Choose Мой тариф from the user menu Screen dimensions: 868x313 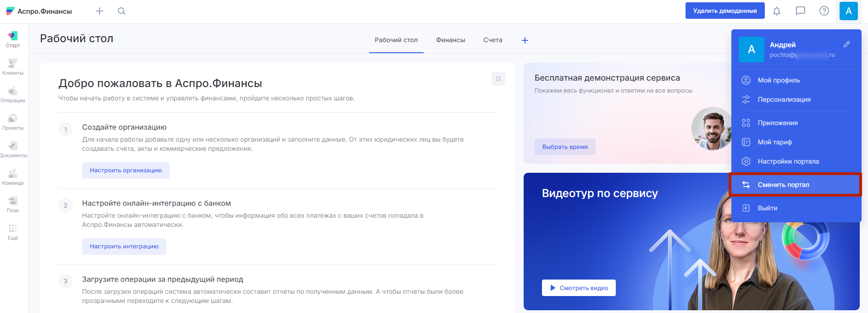[x=774, y=142]
